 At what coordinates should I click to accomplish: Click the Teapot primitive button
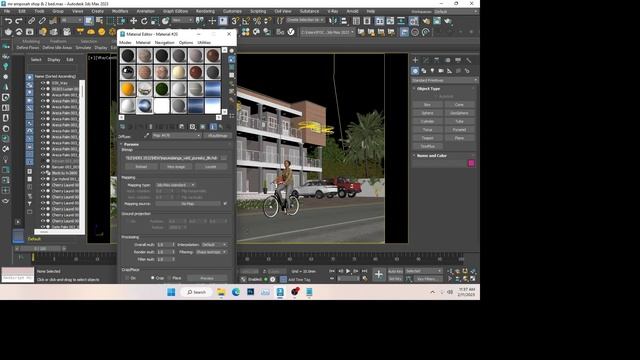(427, 138)
